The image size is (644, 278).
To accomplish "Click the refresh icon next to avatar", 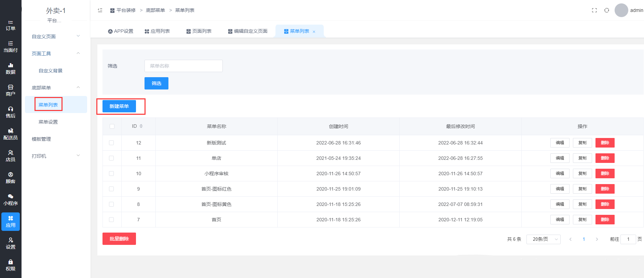I will click(606, 10).
